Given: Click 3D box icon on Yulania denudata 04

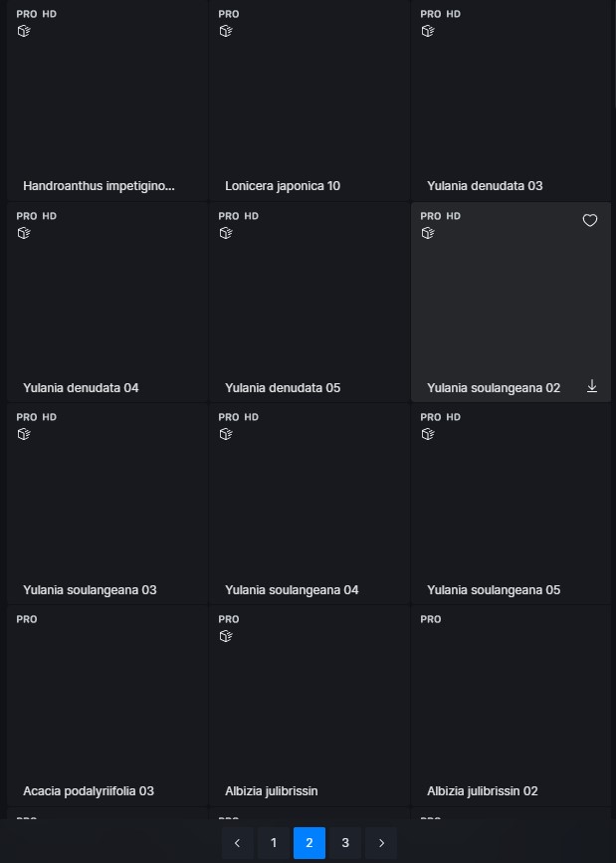Looking at the screenshot, I should pos(24,233).
